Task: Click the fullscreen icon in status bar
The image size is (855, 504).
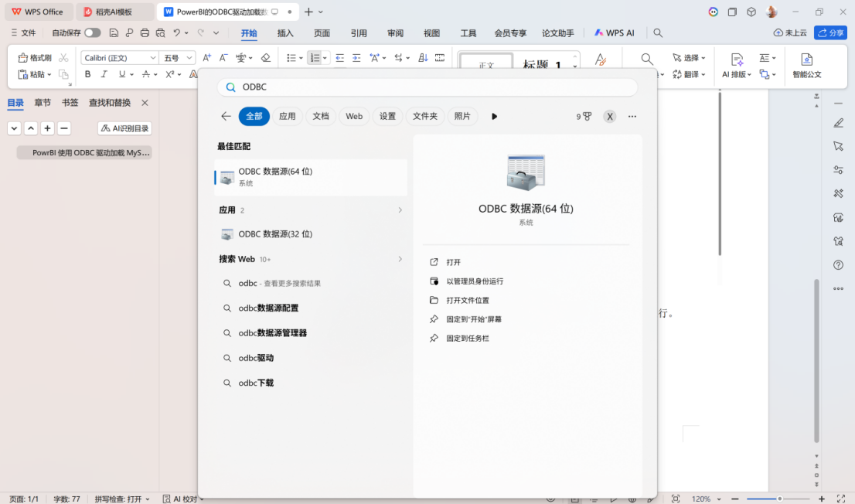Action: [840, 499]
